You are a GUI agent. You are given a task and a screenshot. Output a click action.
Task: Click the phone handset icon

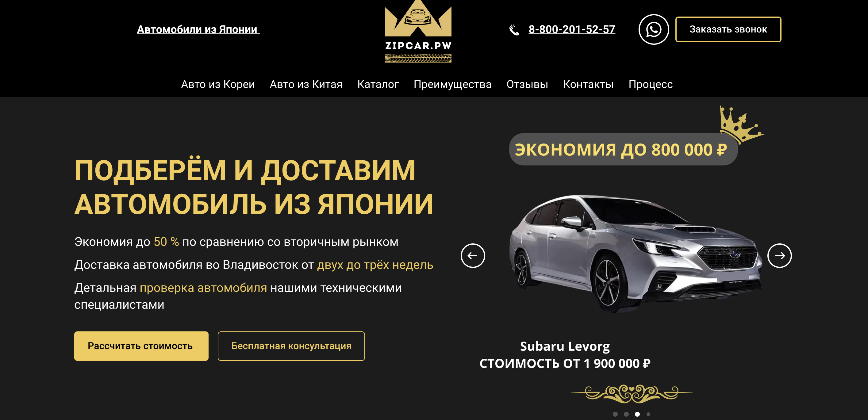pos(514,30)
